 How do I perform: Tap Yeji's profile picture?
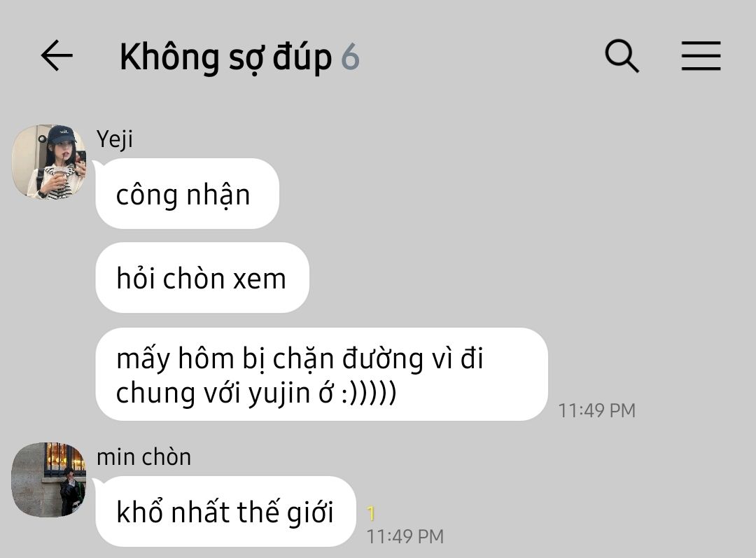49,162
